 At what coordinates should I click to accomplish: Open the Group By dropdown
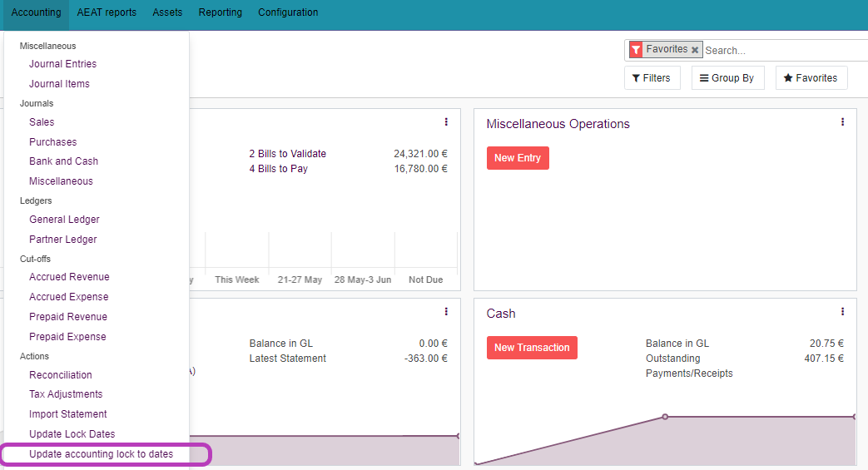[727, 78]
